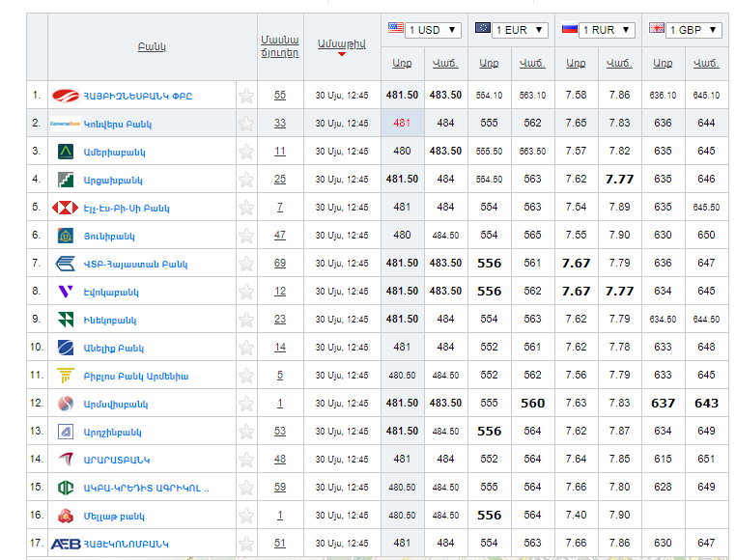Open the 1 GBP currency dropdown
This screenshot has height=560, width=736.
[x=694, y=30]
